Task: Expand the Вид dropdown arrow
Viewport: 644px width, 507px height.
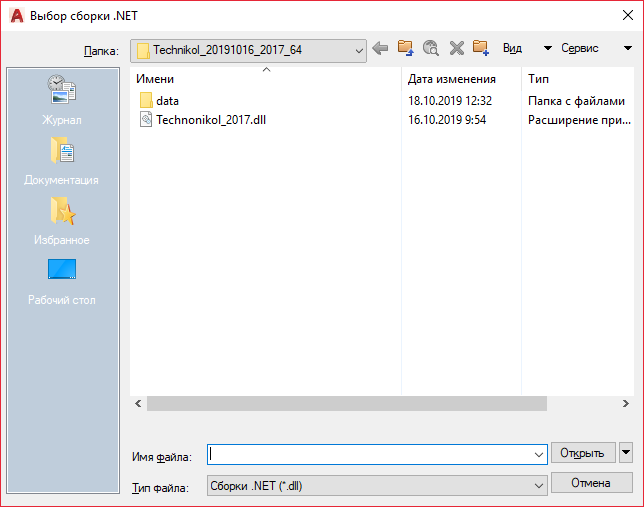Action: (x=547, y=48)
